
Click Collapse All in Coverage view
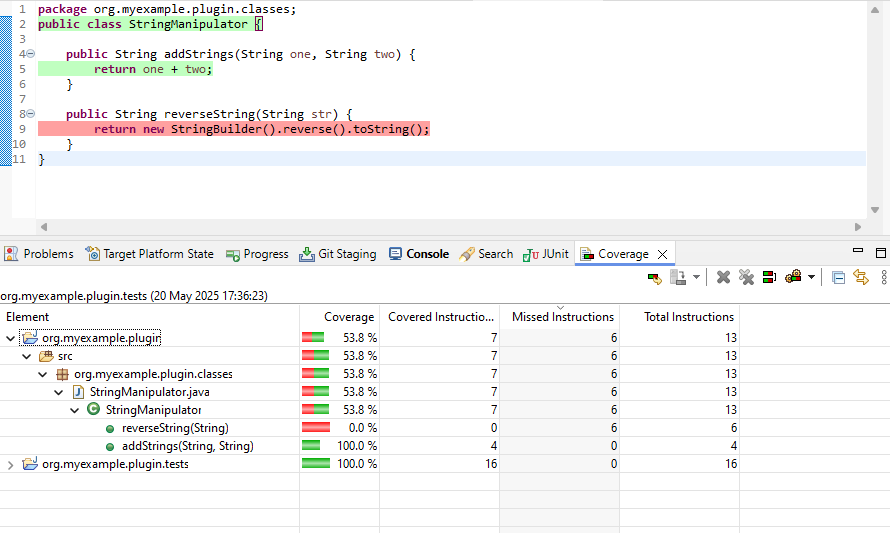click(838, 277)
